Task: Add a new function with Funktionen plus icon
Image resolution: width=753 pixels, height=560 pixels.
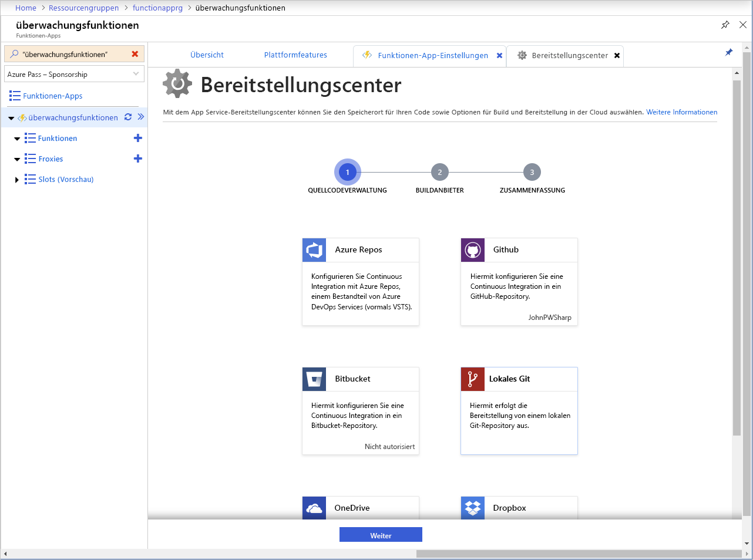Action: pyautogui.click(x=138, y=138)
